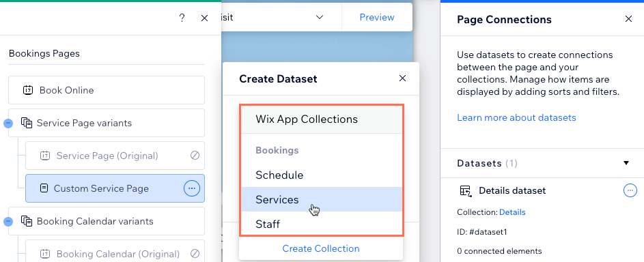Close the Create Dataset dialog
644x262 pixels.
[402, 78]
